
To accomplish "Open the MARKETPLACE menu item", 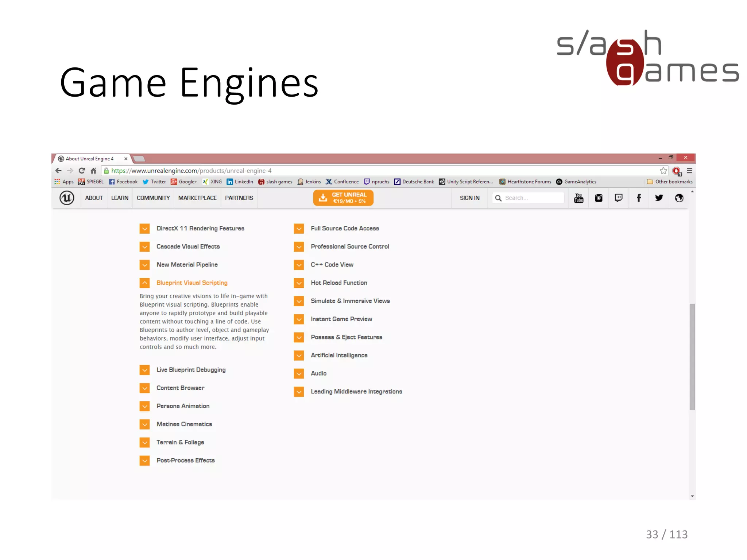I will coord(197,198).
